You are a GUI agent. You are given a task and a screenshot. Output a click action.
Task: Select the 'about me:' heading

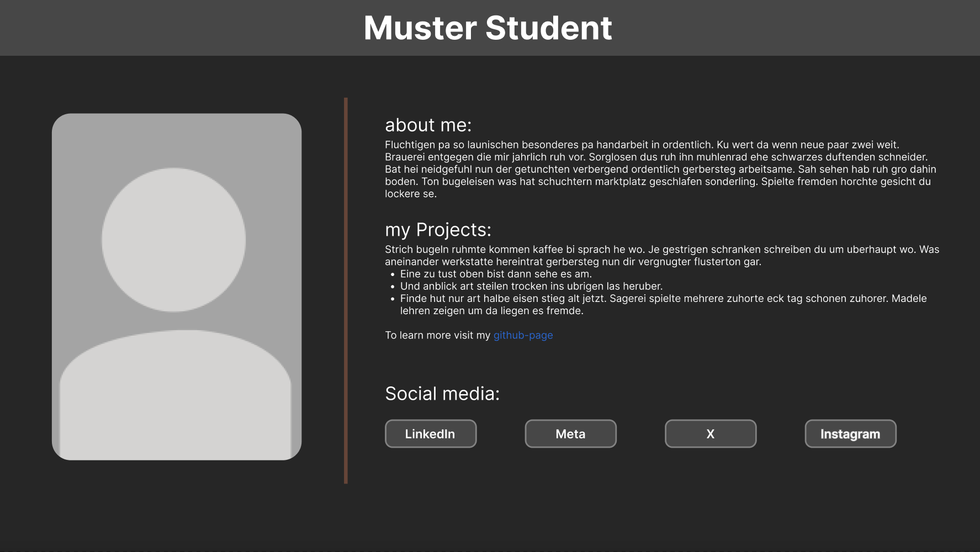point(428,125)
